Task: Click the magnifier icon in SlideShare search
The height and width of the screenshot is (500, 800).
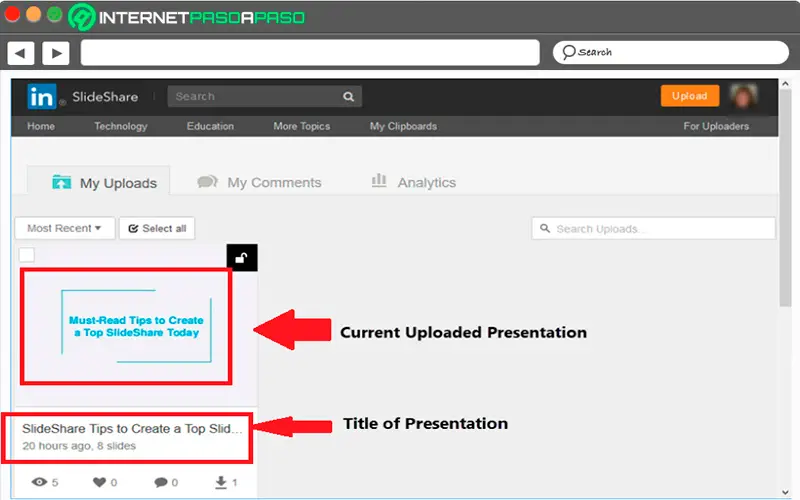Action: tap(348, 96)
